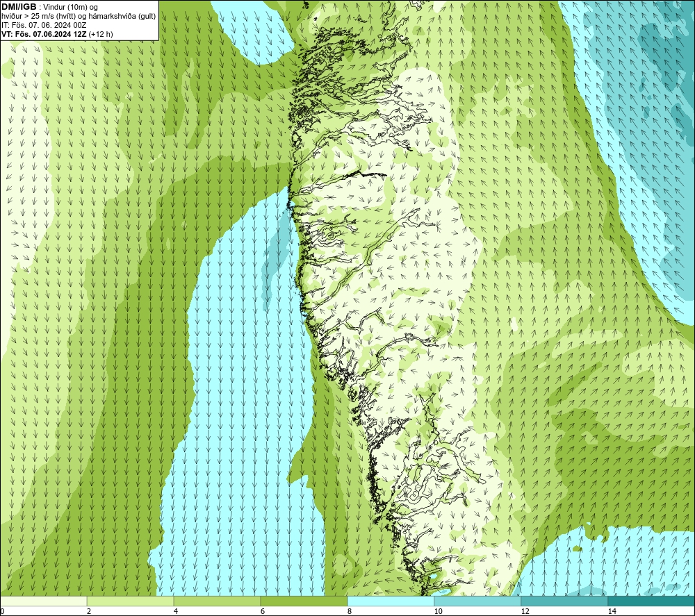Image resolution: width=695 pixels, height=616 pixels.
Task: Click the 10–12 m/s cyan swatch
Action: pos(477,601)
